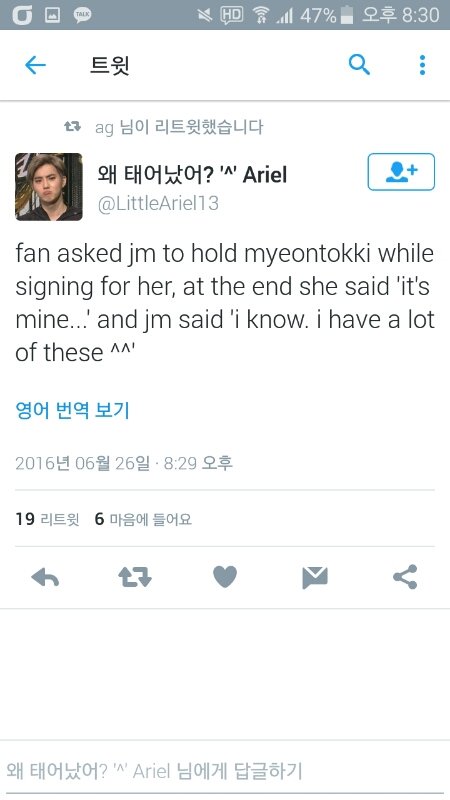Tap the KakaoTalk notification icon in status bar
450x800 pixels.
coord(82,15)
